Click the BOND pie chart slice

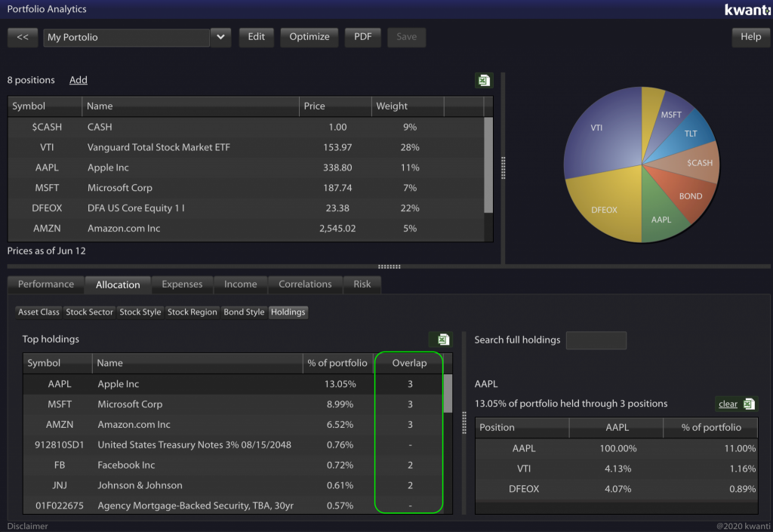688,195
